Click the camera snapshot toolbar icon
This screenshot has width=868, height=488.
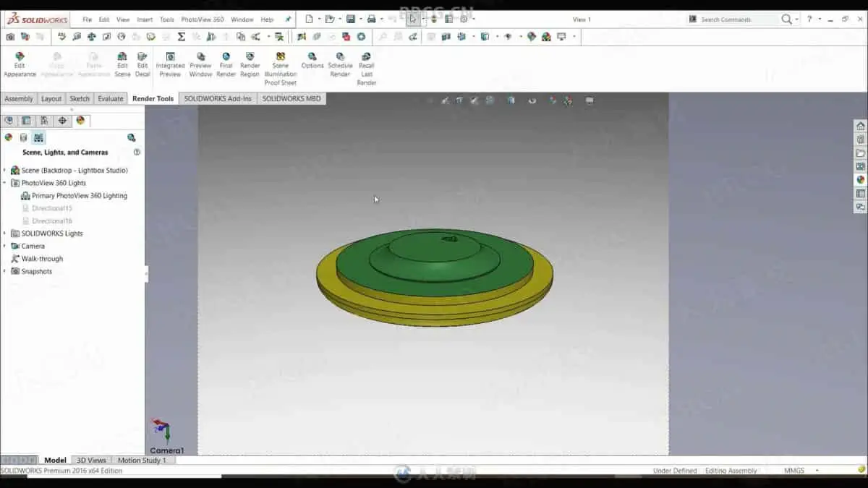click(x=10, y=36)
